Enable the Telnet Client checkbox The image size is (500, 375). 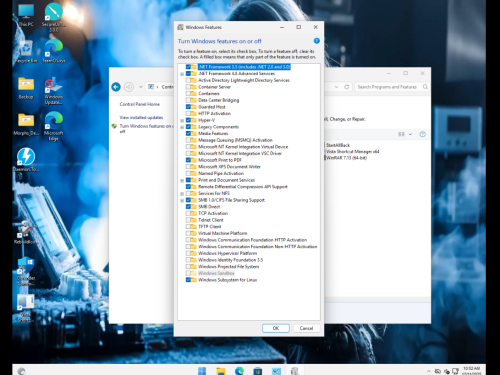(188, 220)
